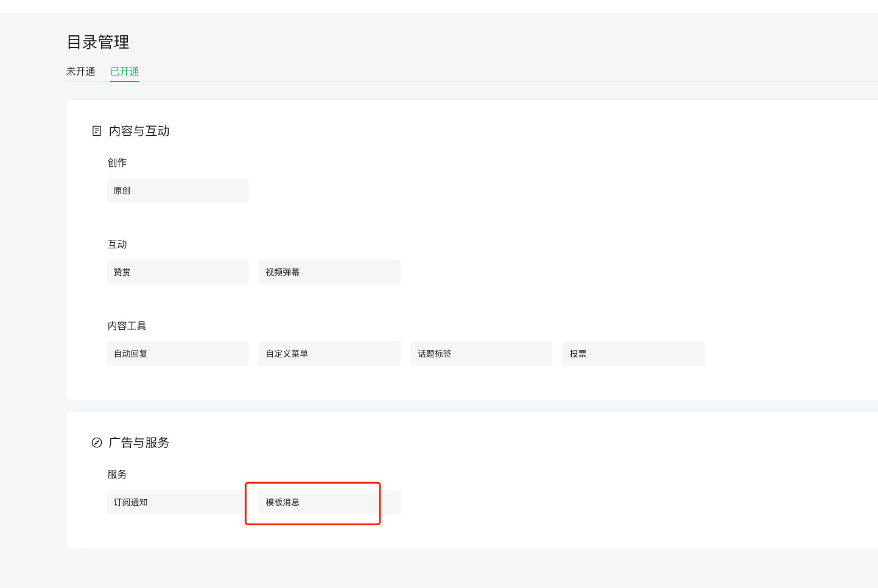Click the 服务 subsection label
The height and width of the screenshot is (588, 878).
pyautogui.click(x=118, y=474)
